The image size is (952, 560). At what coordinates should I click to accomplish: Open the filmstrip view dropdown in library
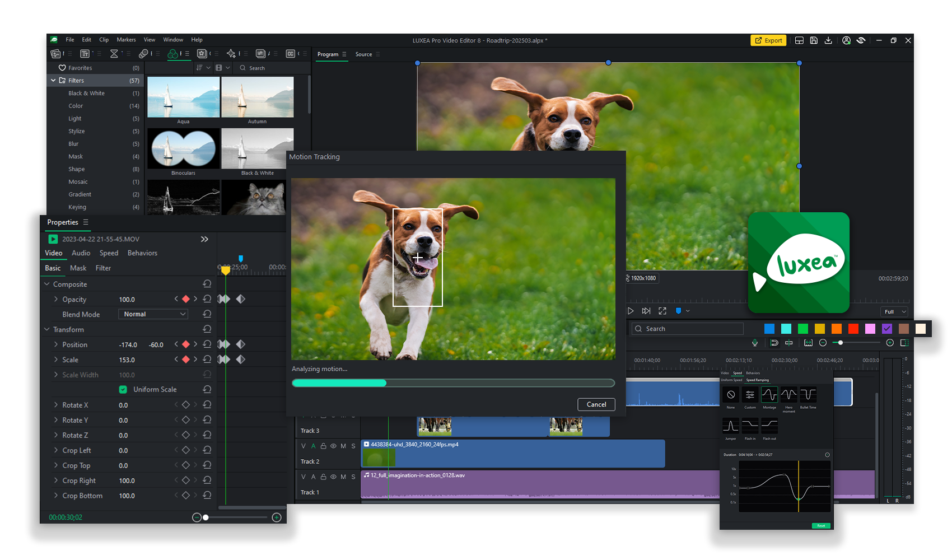click(222, 68)
